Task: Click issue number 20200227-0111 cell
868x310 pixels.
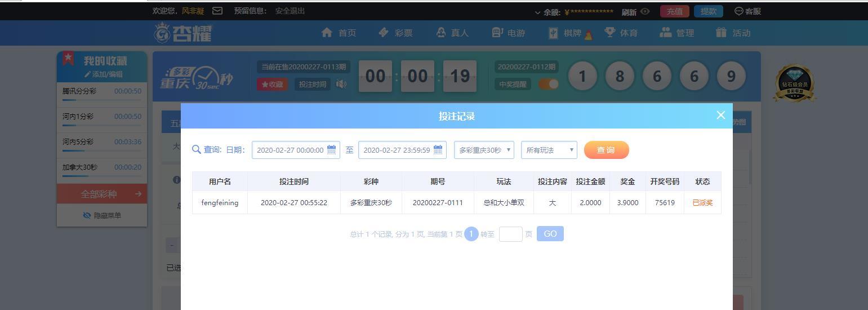Action: coord(438,202)
